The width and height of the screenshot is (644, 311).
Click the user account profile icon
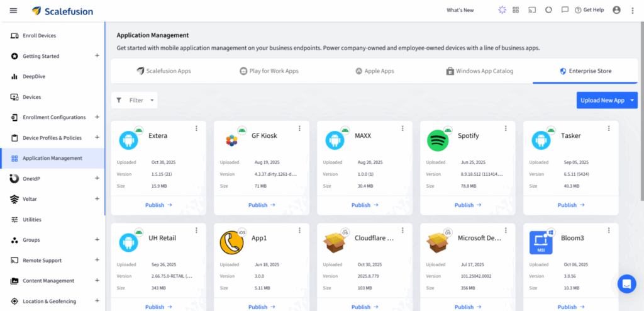pos(616,10)
